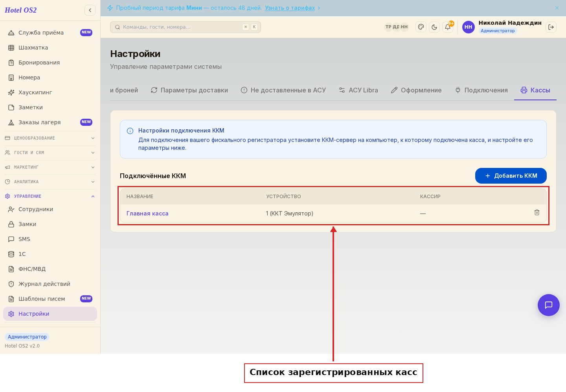Image resolution: width=566 pixels, height=392 pixels.
Task: Switch to Не доставленные в АСУ tab
Action: coord(283,90)
